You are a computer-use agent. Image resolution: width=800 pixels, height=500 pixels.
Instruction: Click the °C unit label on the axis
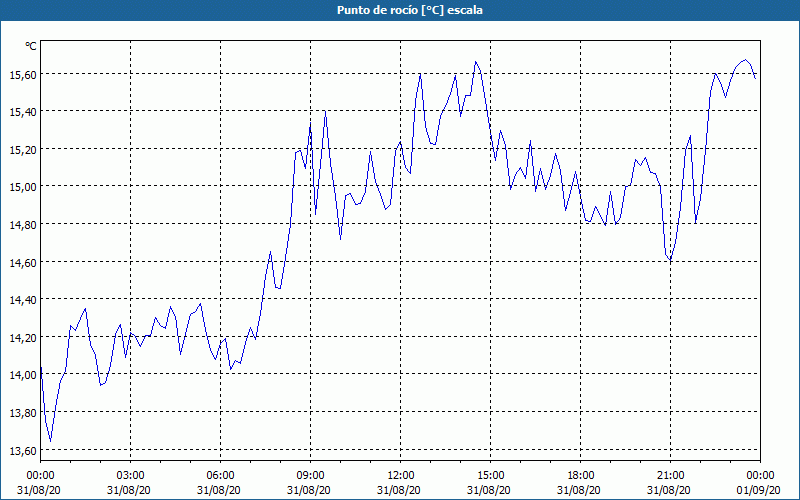click(31, 46)
